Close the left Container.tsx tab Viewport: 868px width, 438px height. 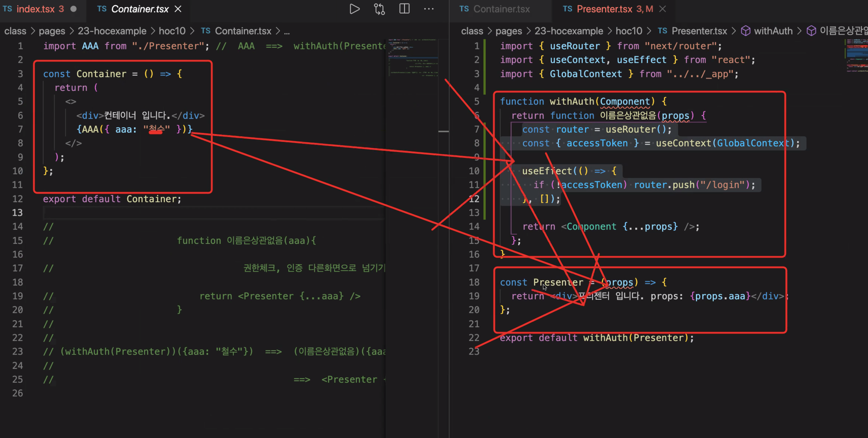tap(178, 9)
